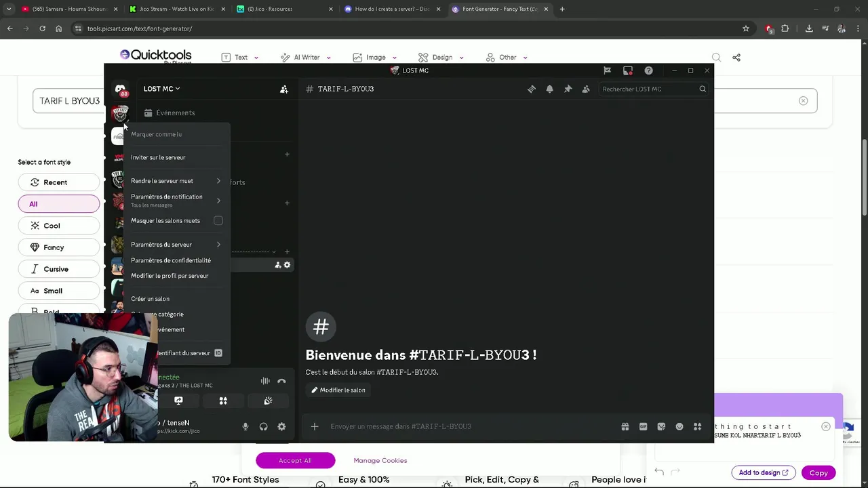The image size is (868, 488).
Task: Select Fancy font style filter
Action: [x=59, y=247]
